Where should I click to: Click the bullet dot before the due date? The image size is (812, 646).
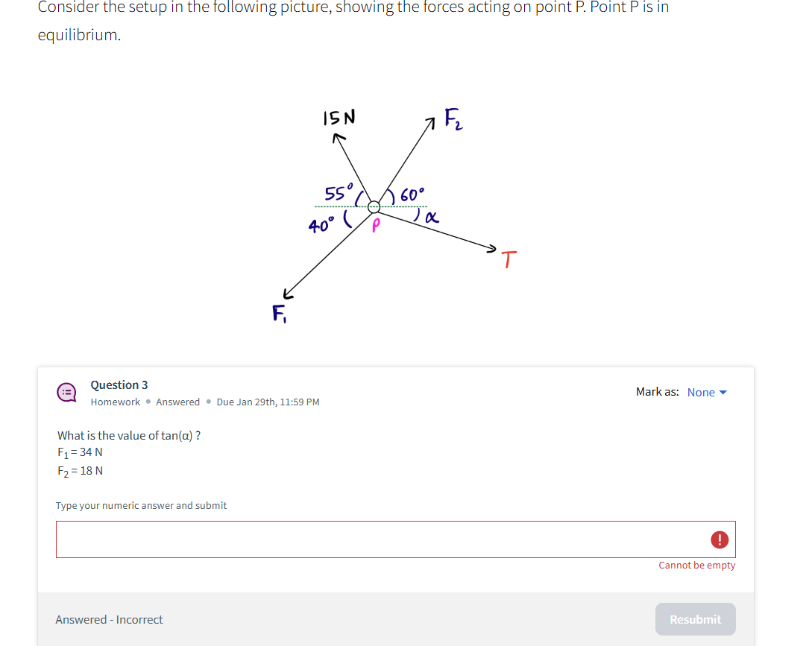(x=210, y=402)
